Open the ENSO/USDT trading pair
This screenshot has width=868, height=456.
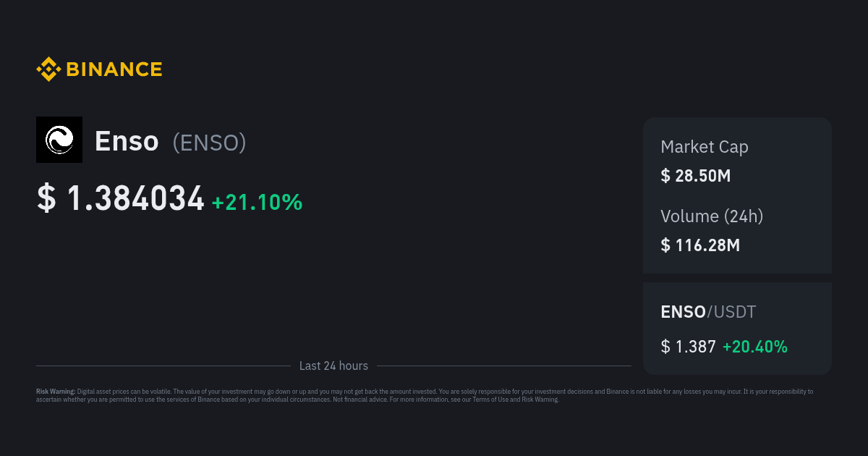click(x=707, y=312)
